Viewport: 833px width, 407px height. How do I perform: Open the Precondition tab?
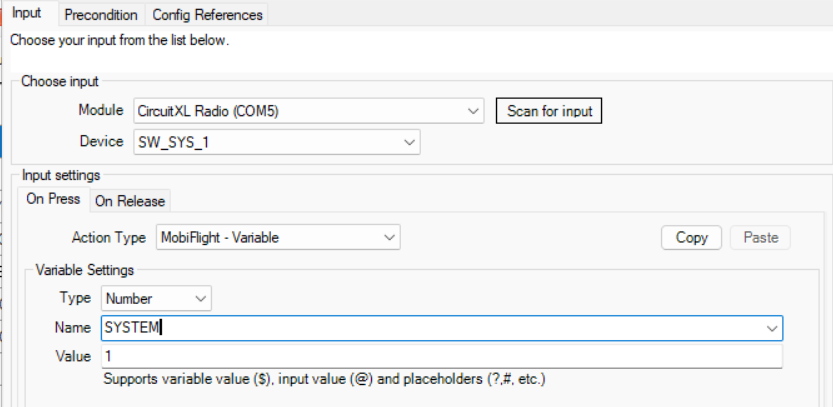pos(100,15)
